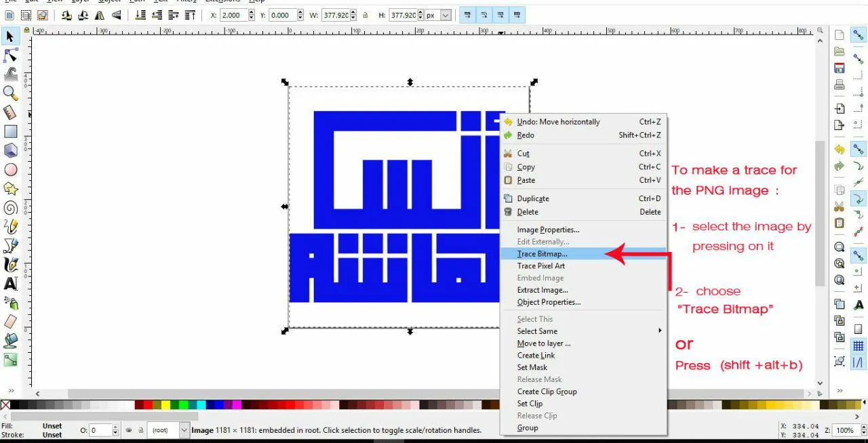This screenshot has width=868, height=443.
Task: Select the Zoom tool in toolbox
Action: [x=10, y=93]
